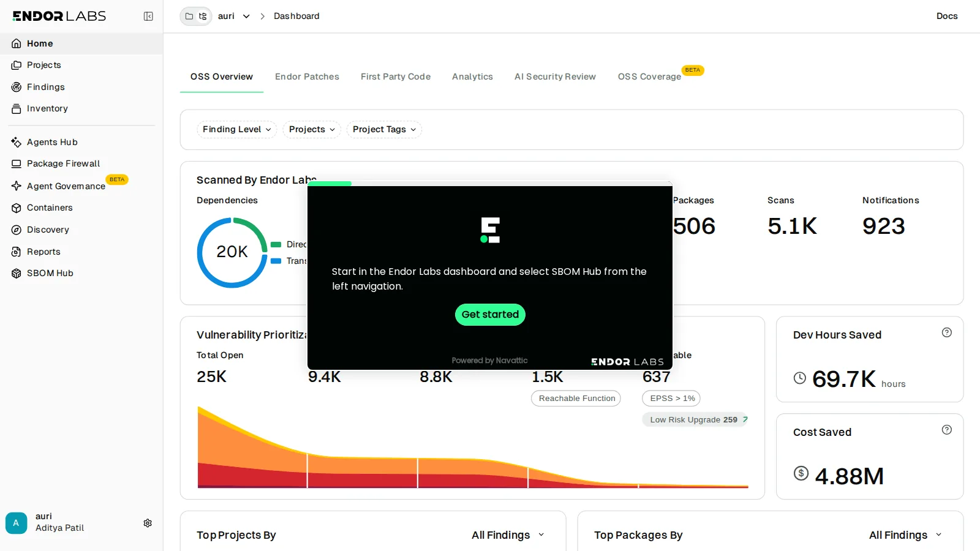Click the Inventory icon in the sidebar
980x551 pixels.
point(17,108)
